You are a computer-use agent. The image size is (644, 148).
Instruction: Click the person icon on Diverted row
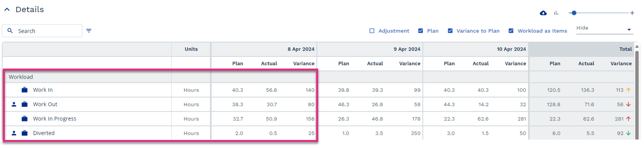click(x=14, y=133)
